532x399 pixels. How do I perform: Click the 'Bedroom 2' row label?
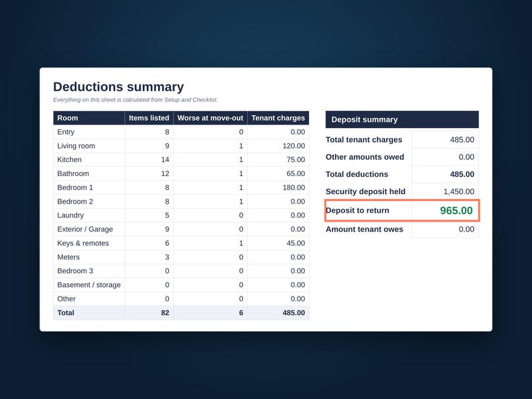(x=75, y=202)
